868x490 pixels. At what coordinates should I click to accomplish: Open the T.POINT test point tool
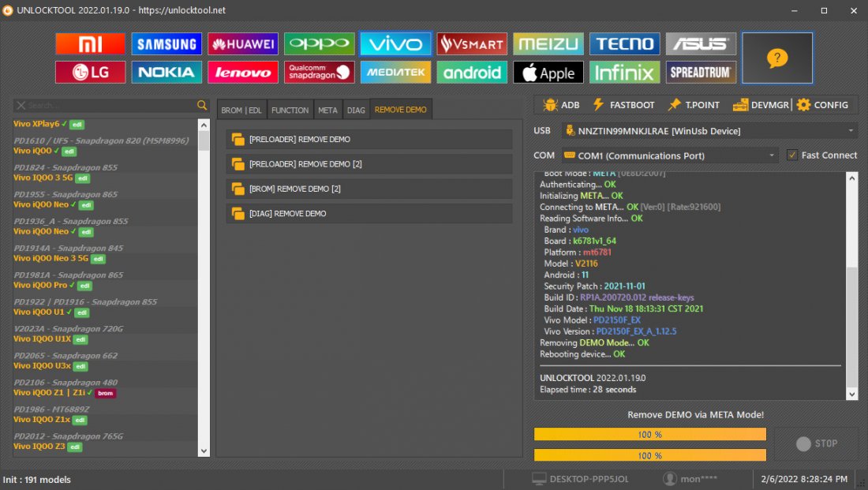pos(694,105)
